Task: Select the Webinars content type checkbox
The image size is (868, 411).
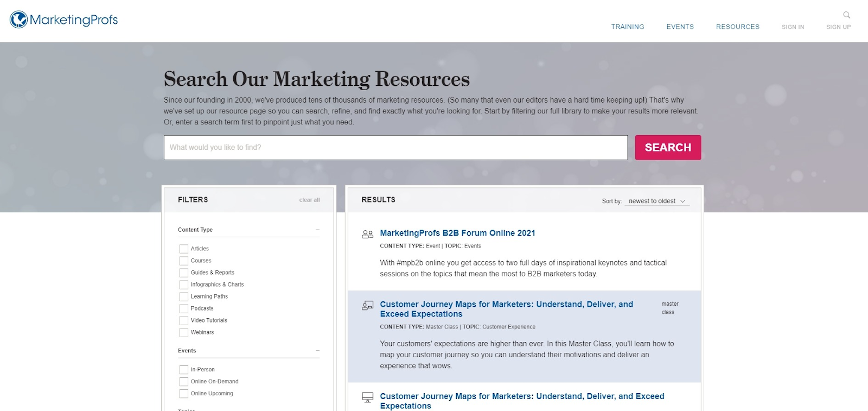Action: click(x=184, y=332)
